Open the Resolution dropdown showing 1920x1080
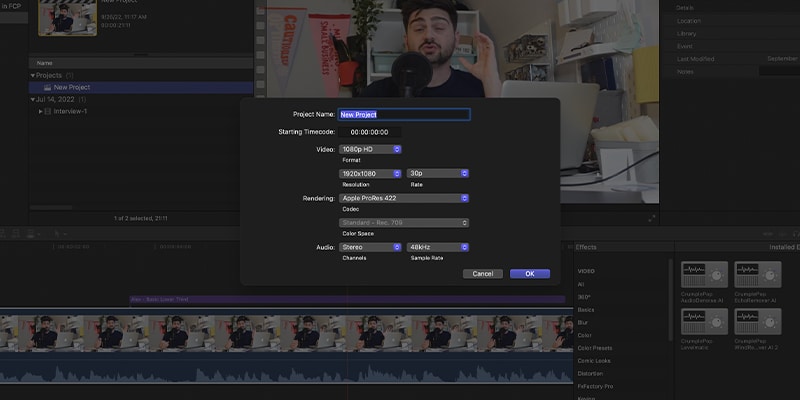 pyautogui.click(x=370, y=173)
